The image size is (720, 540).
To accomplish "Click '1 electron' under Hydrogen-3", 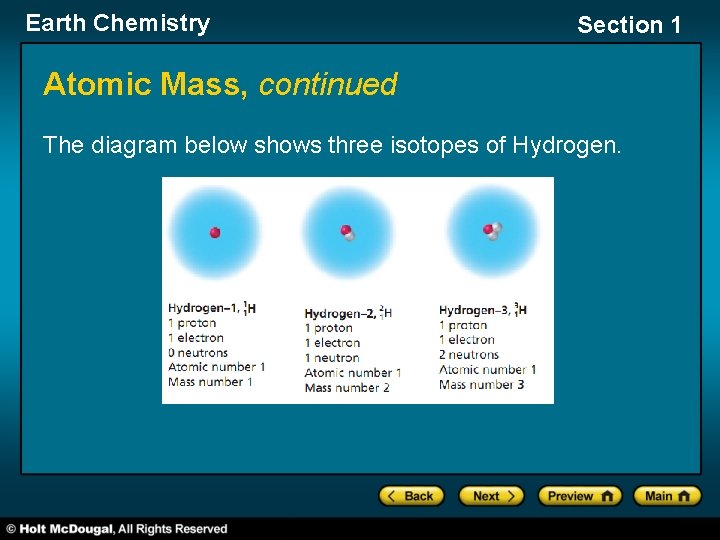I will 467,340.
